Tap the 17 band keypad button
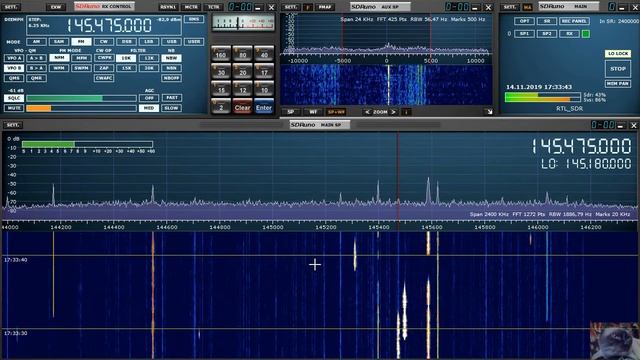 pos(264,71)
